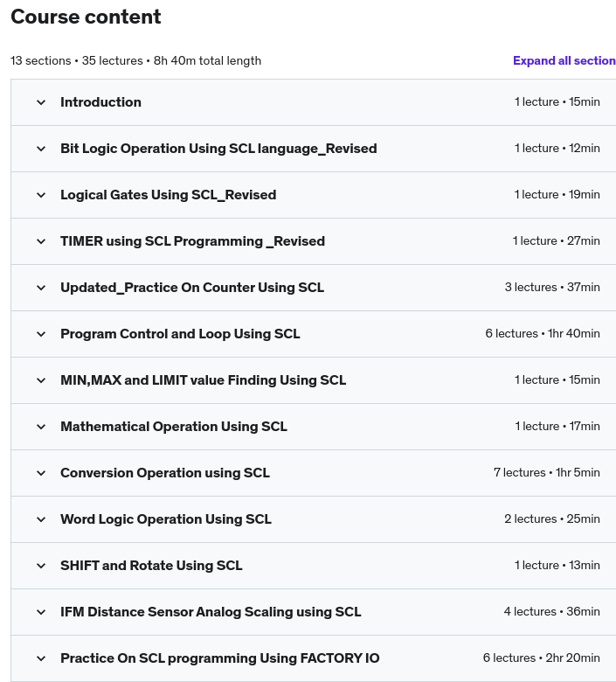Click the 7 lectures 1hr 5min label
Image resolution: width=616 pixels, height=682 pixels.
click(546, 473)
